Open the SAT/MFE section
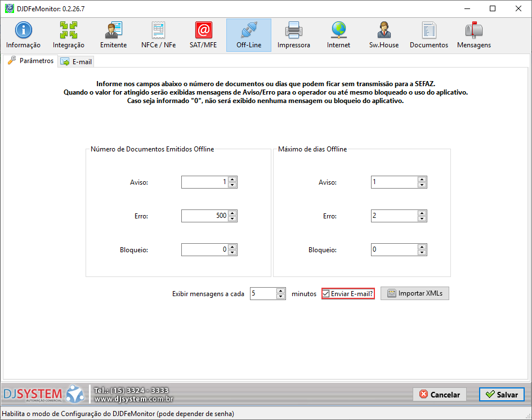This screenshot has width=532, height=420. pos(203,35)
